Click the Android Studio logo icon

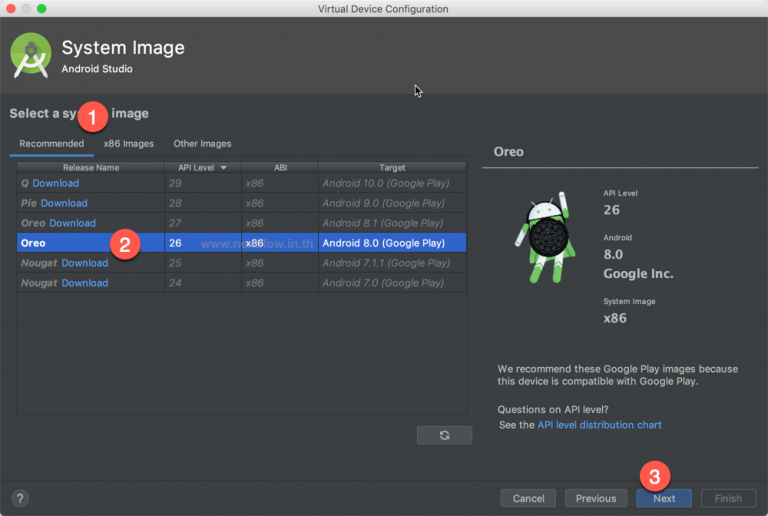coord(30,55)
